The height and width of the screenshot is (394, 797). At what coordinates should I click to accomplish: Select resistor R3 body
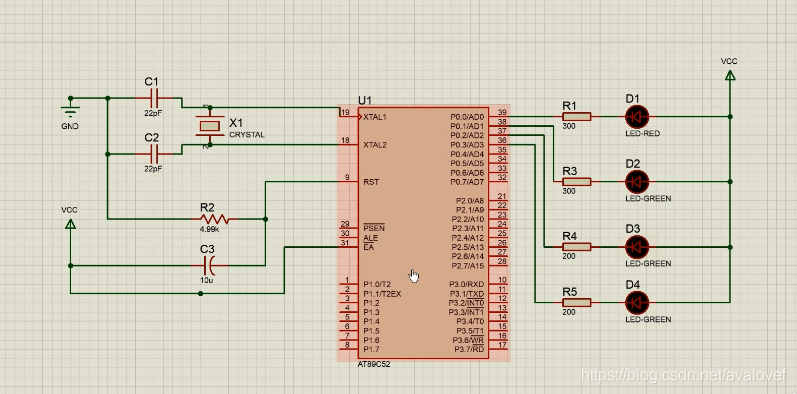coord(576,181)
